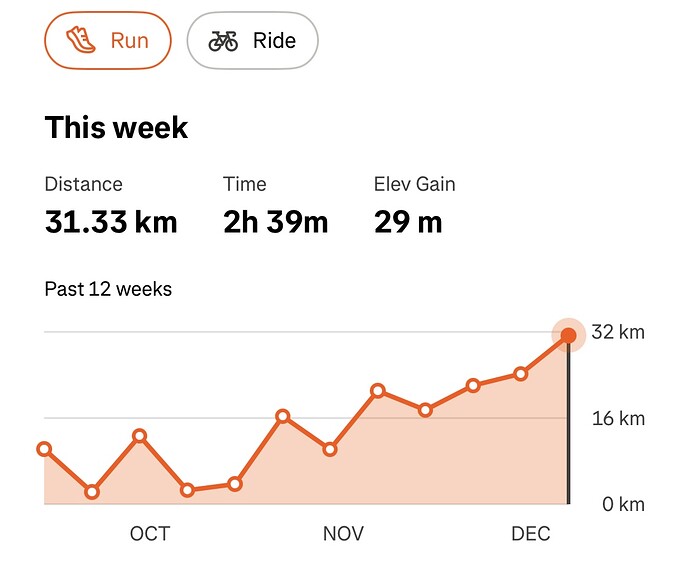Viewport: 690px width, 564px height.
Task: Click the 16 km axis label
Action: [618, 418]
